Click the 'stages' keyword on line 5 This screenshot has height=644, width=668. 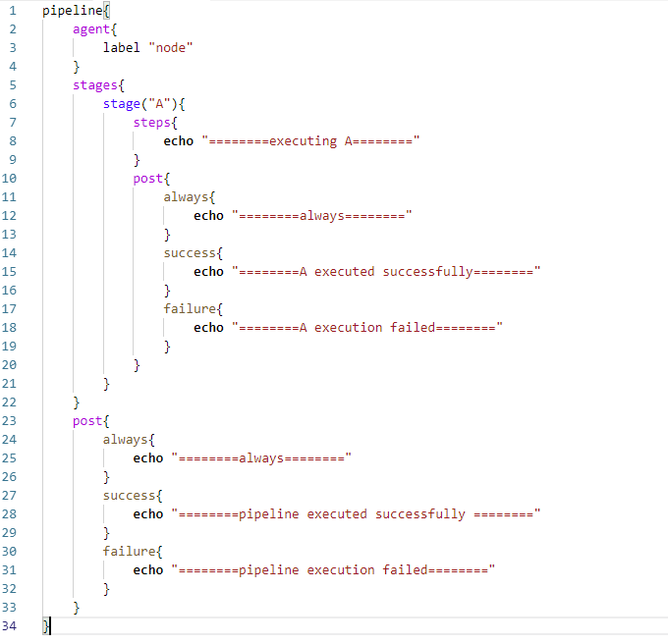[95, 84]
